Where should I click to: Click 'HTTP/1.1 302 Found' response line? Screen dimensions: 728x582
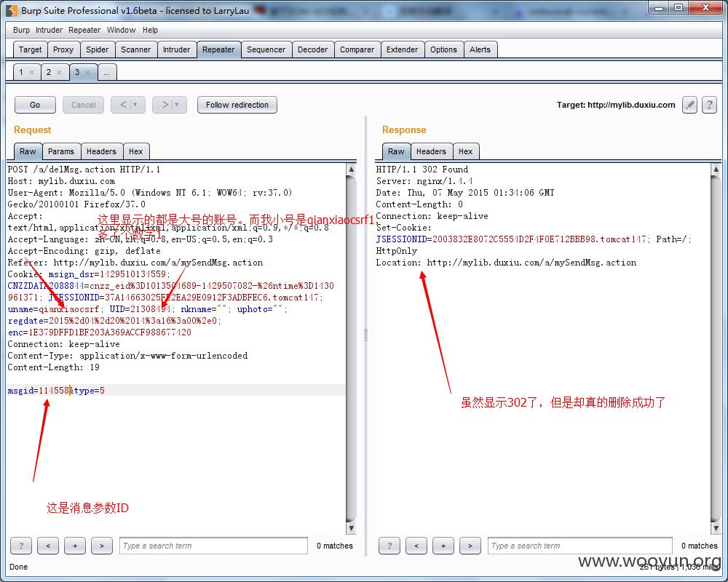click(422, 170)
